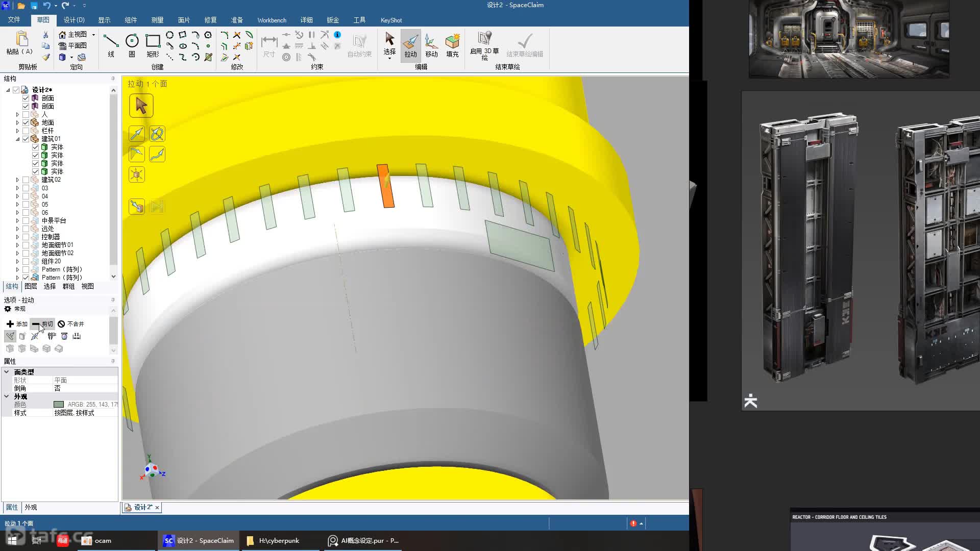
Task: Select the Line sketch tool
Action: [x=111, y=45]
